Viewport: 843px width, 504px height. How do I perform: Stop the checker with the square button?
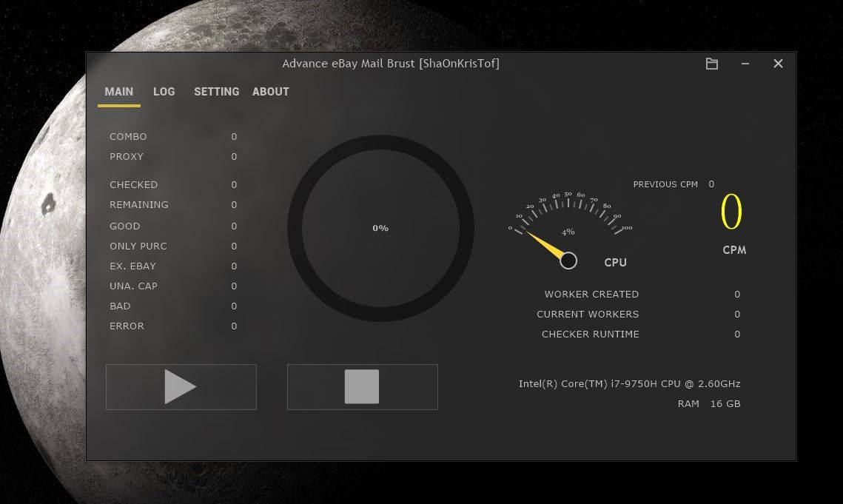[363, 387]
